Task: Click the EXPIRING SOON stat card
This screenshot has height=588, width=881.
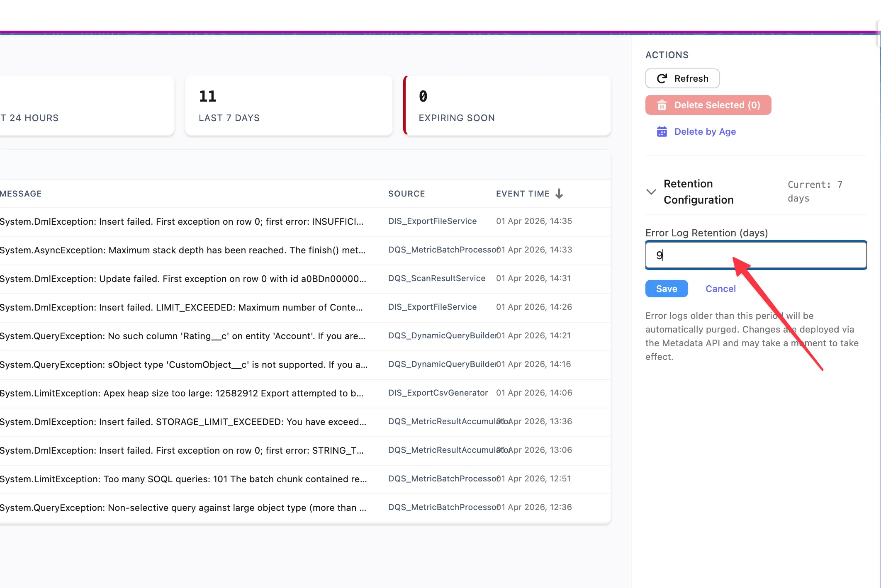Action: tap(507, 105)
